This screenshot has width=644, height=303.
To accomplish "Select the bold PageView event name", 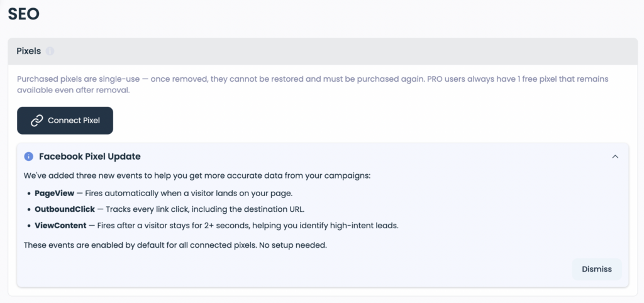I will pos(54,193).
